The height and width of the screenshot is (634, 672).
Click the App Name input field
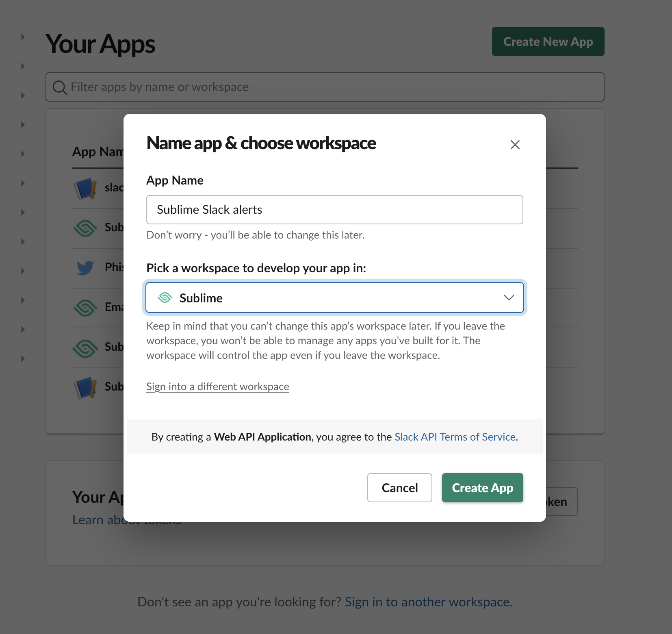[334, 210]
